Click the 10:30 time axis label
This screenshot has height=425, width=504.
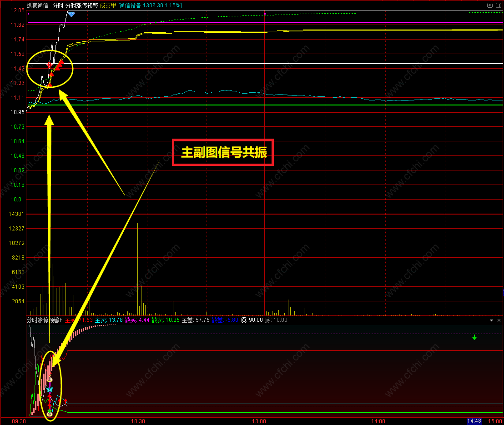click(138, 421)
